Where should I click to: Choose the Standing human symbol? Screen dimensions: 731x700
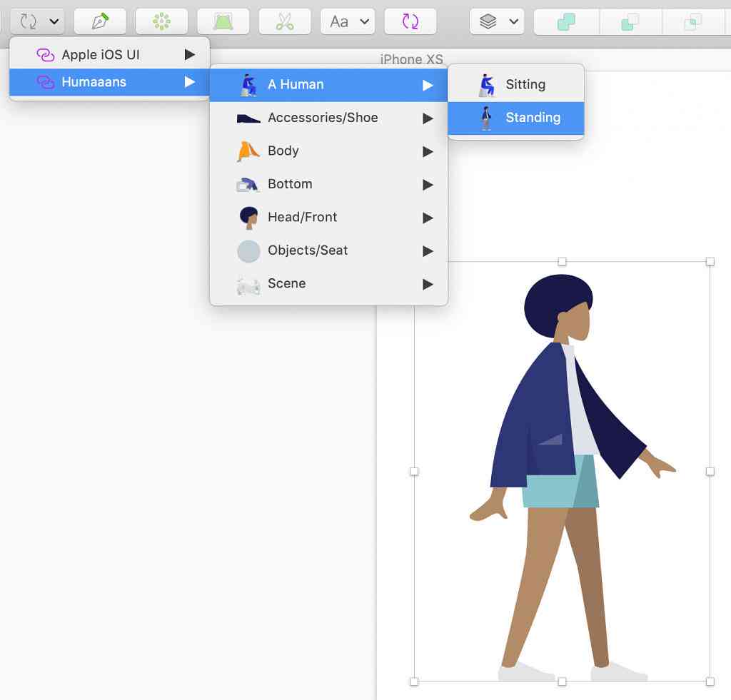click(x=515, y=118)
